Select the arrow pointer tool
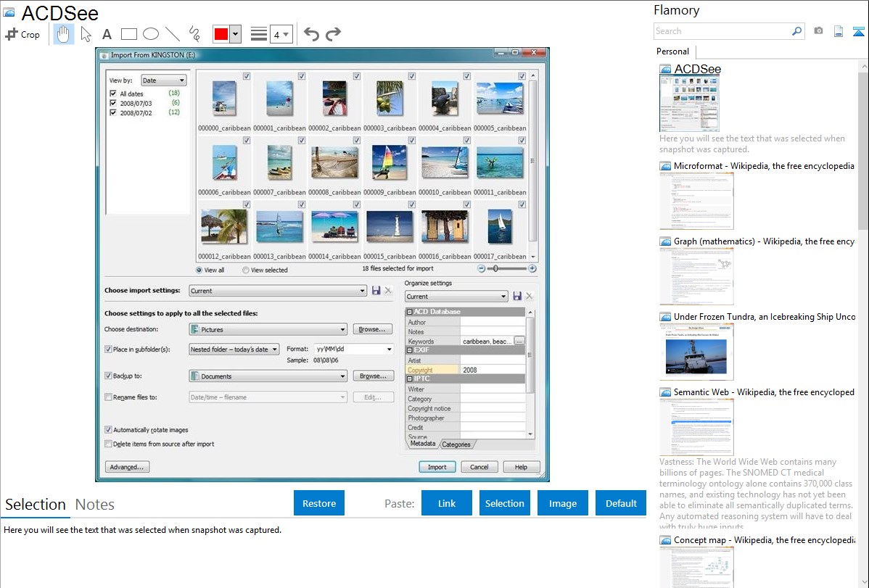 [x=86, y=34]
